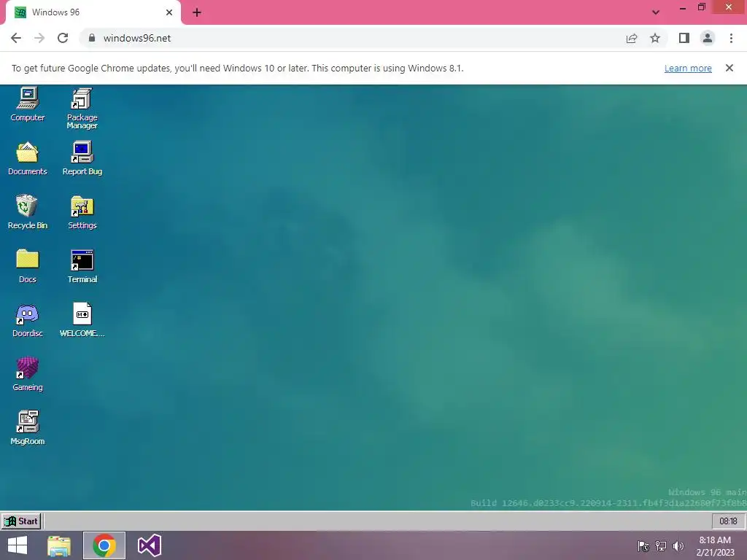The height and width of the screenshot is (560, 747).
Task: Launch Package Manager from desktop
Action: point(82,108)
